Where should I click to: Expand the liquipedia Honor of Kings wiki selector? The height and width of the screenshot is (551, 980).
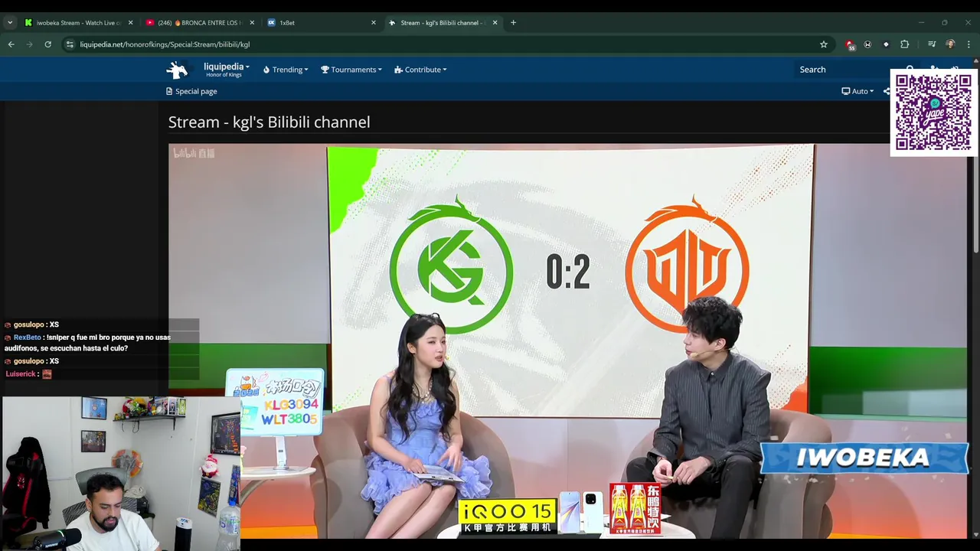pyautogui.click(x=226, y=70)
